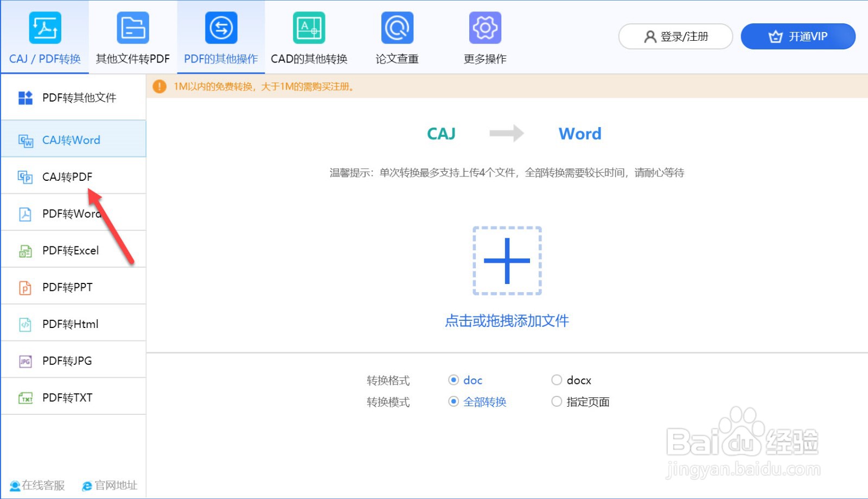The height and width of the screenshot is (499, 868).
Task: Open the 其他文件转PDF tab
Action: coord(133,37)
